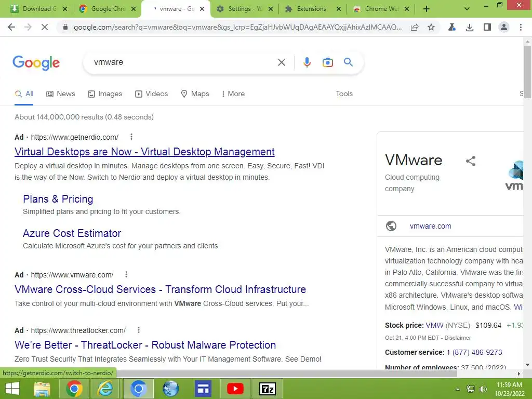Close the vmware search tab
This screenshot has height=399, width=532.
(202, 9)
